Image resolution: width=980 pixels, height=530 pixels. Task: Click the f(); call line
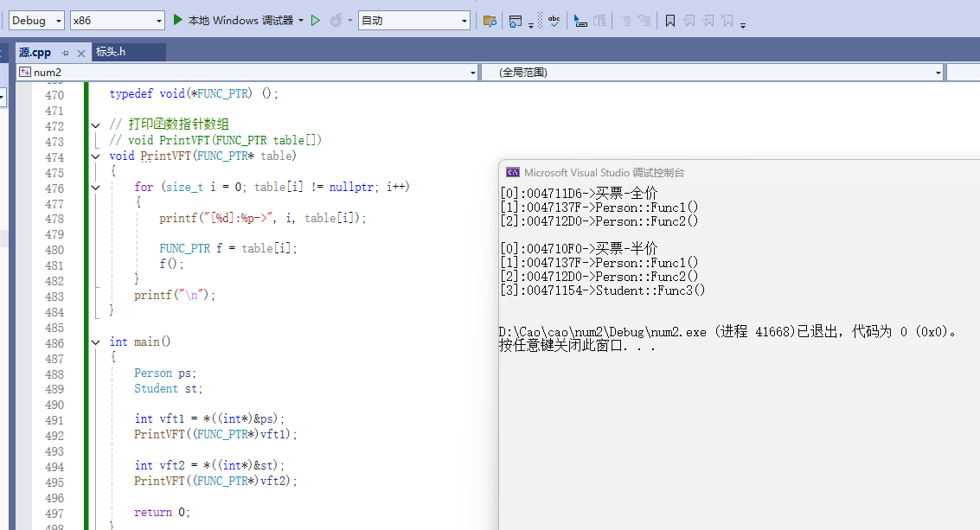click(171, 264)
